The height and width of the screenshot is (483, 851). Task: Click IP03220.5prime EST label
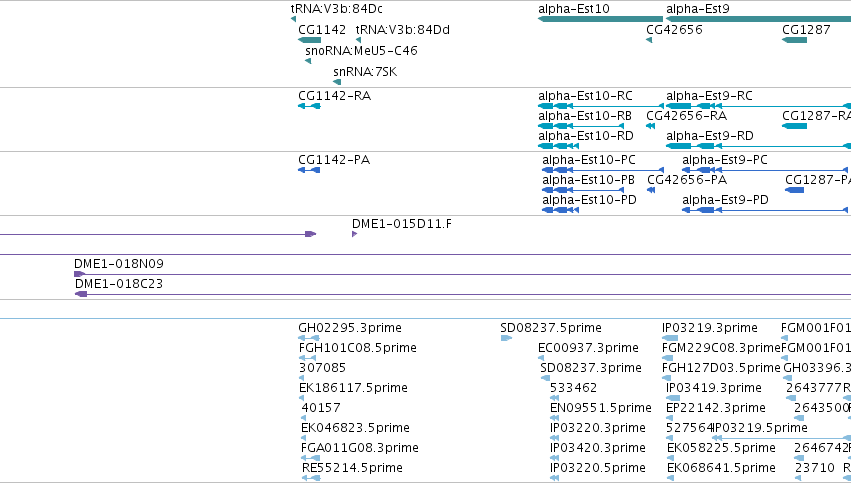[598, 468]
